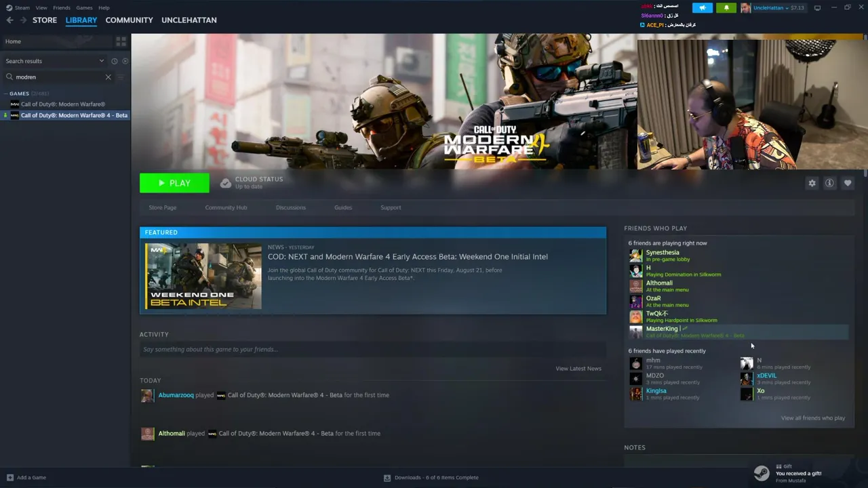Open the green notifications bell
This screenshot has height=488, width=868.
point(726,7)
